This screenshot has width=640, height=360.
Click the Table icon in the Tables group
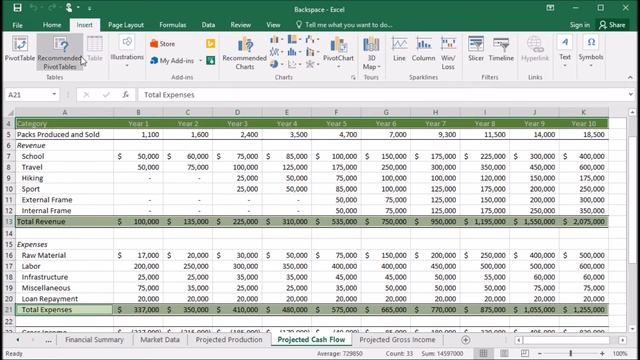click(95, 49)
